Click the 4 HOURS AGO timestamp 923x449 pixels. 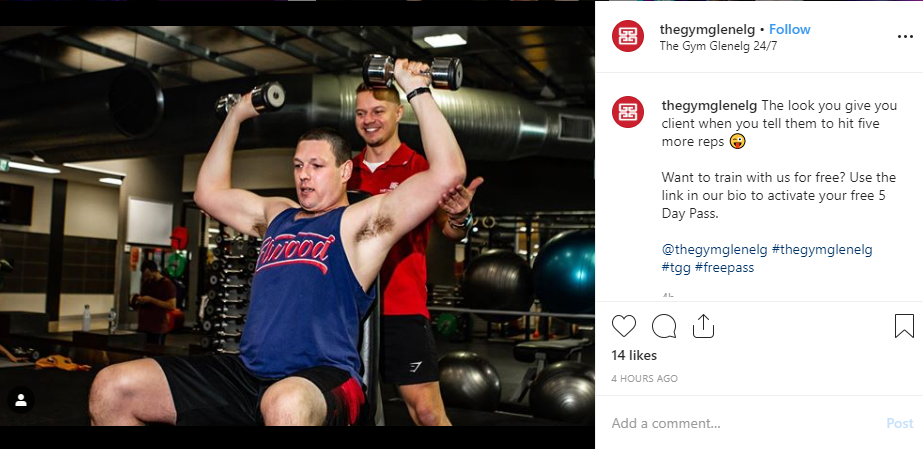(x=644, y=379)
